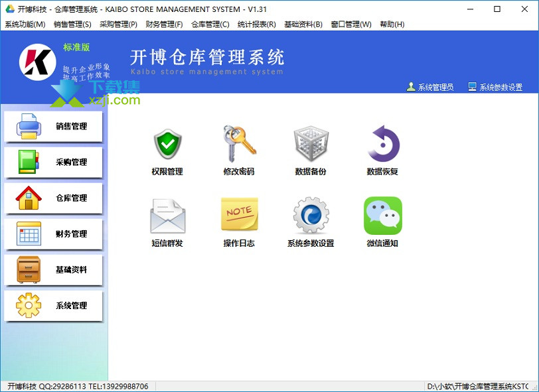The height and width of the screenshot is (392, 539).
Task: Click the header 系统参数设置 computer icon
Action: 473,87
